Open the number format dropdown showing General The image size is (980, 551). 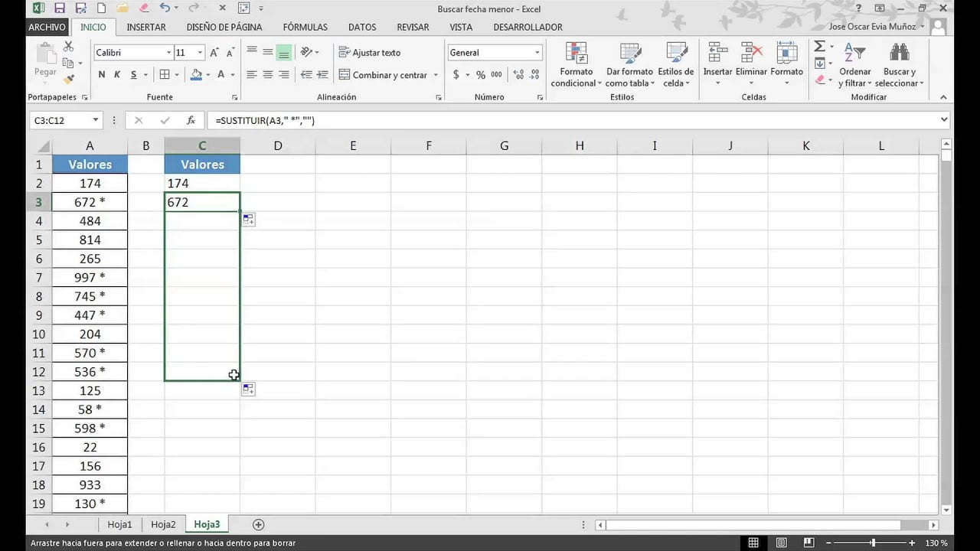(x=537, y=53)
